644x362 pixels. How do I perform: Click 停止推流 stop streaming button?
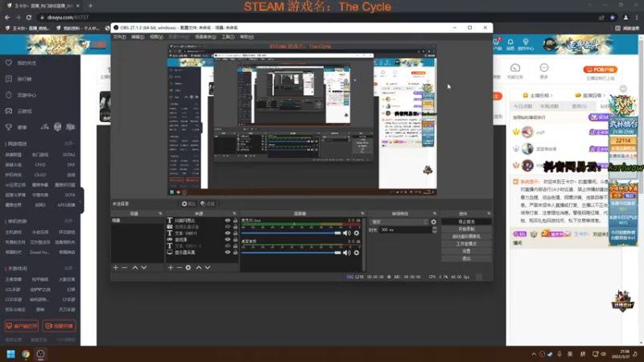pos(466,222)
